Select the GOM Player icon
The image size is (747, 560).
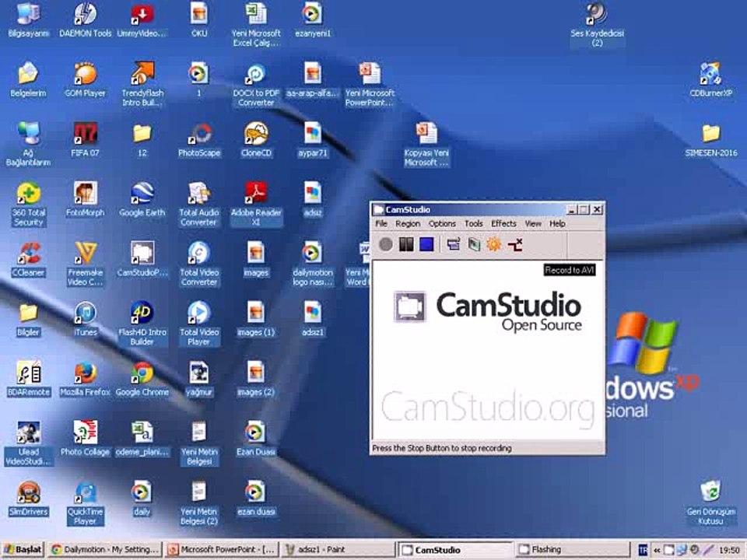coord(86,80)
